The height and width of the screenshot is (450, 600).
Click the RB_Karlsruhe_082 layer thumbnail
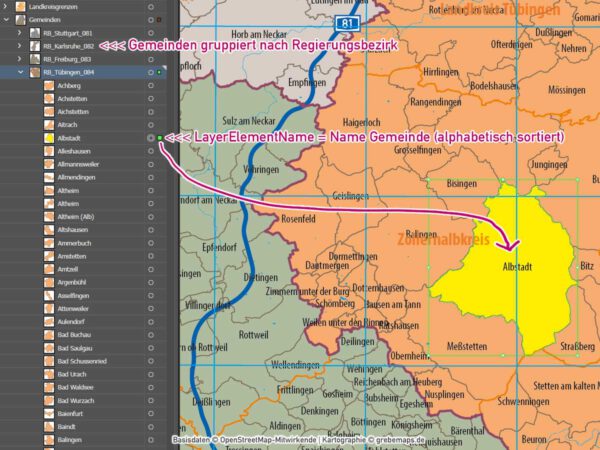(35, 46)
